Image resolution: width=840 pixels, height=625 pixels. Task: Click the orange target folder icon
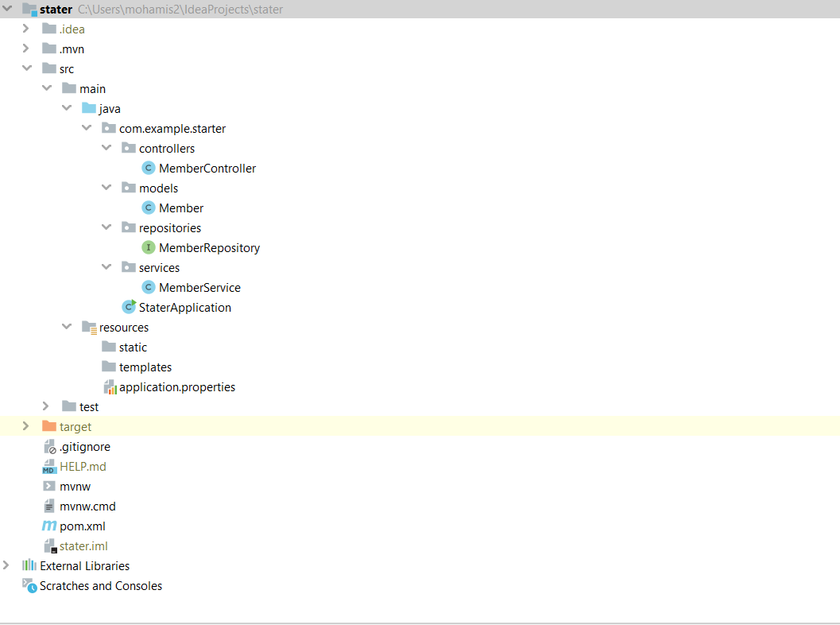coord(49,425)
